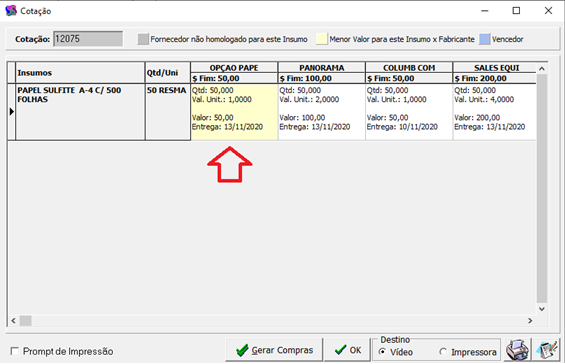Click the vertical scrollbar up arrow
This screenshot has height=364, width=565.
542,68
